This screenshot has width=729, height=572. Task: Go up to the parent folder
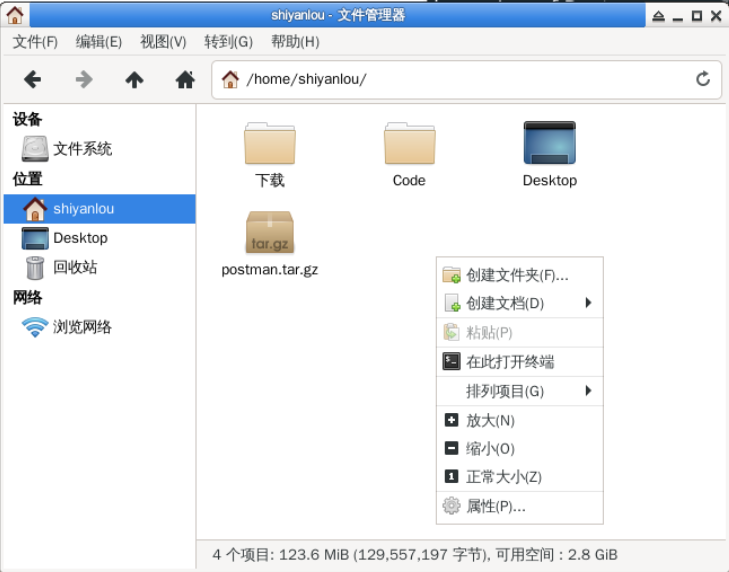134,80
